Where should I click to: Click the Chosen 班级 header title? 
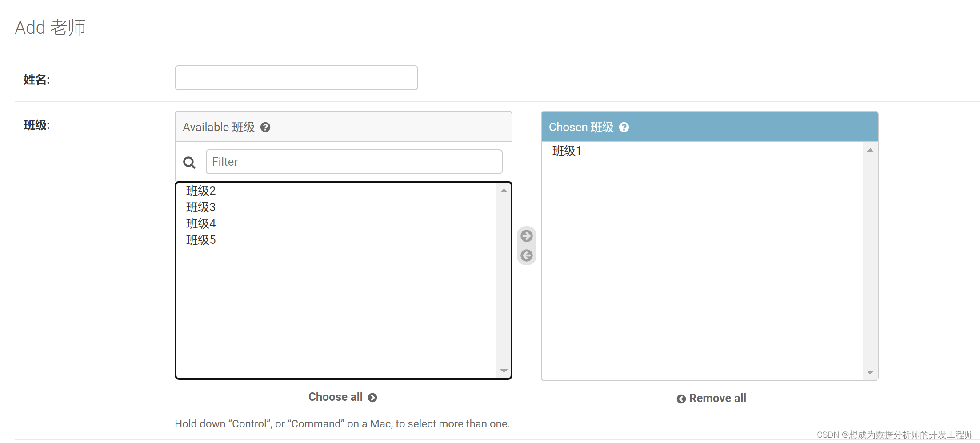coord(581,128)
